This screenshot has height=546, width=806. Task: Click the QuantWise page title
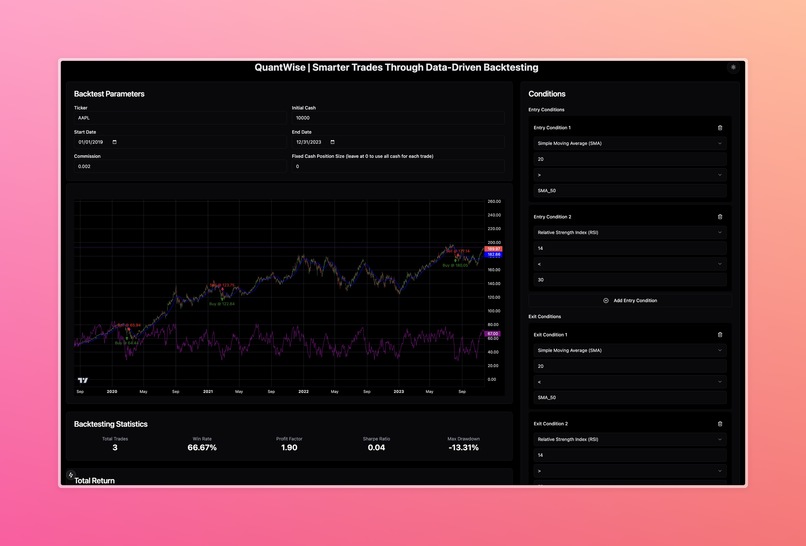(x=396, y=67)
